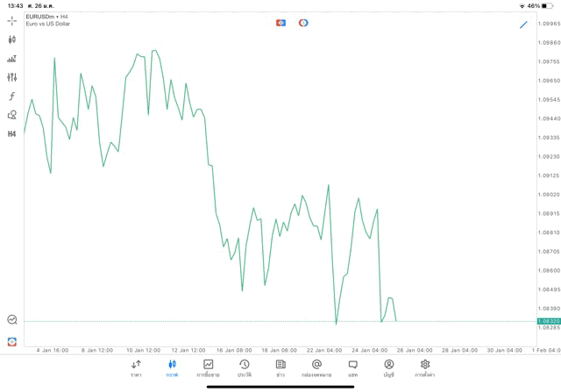Open the indicators function icon
Image resolution: width=561 pixels, height=392 pixels.
tap(12, 96)
